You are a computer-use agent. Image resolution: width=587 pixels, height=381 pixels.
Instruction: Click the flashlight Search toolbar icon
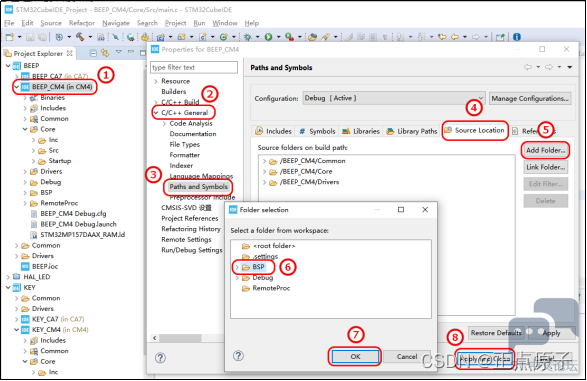pos(325,37)
